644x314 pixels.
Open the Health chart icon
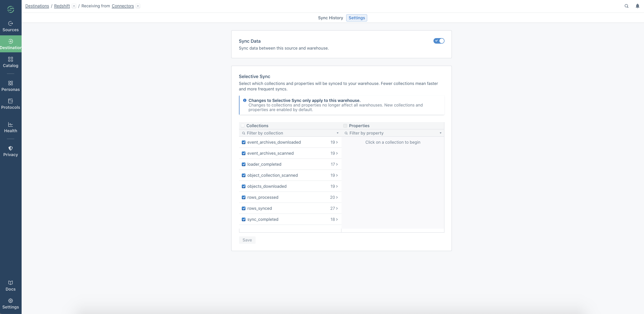click(x=11, y=124)
